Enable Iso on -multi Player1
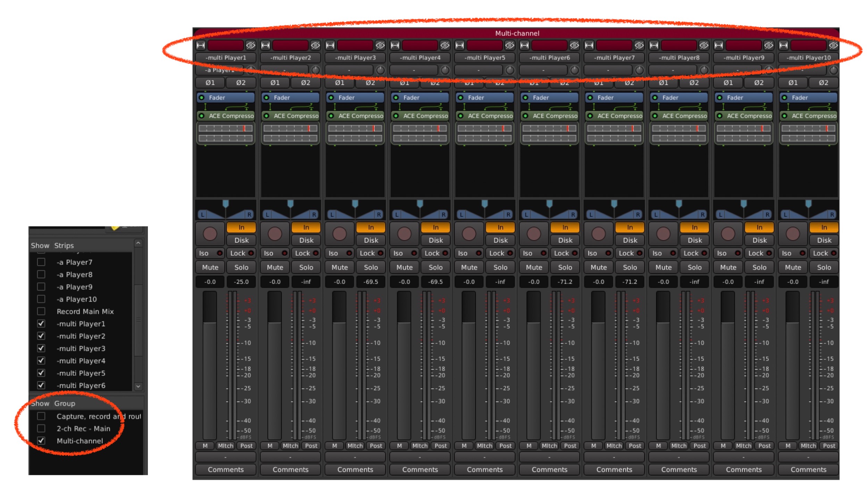 coord(210,253)
